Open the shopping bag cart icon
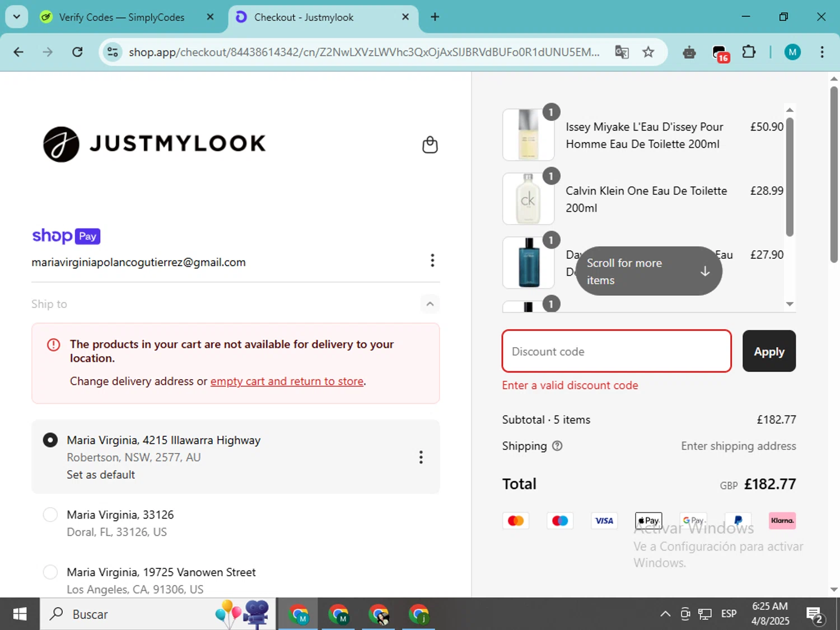 (430, 144)
